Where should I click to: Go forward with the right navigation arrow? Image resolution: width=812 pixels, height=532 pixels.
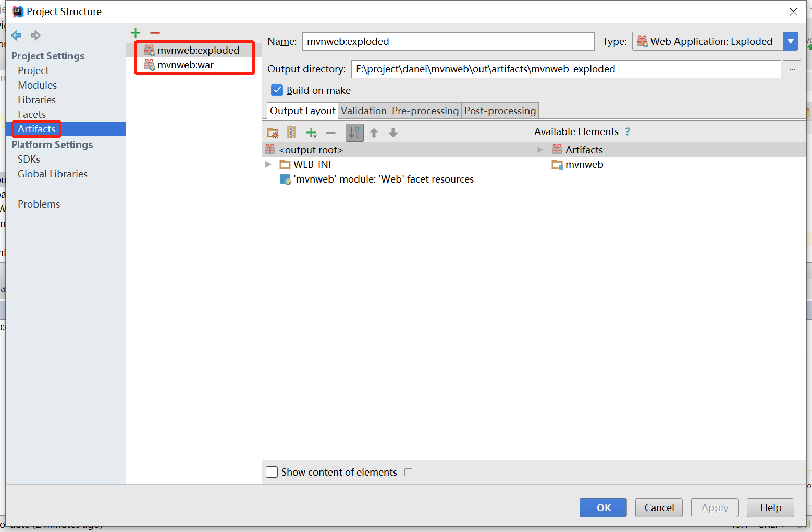[35, 35]
